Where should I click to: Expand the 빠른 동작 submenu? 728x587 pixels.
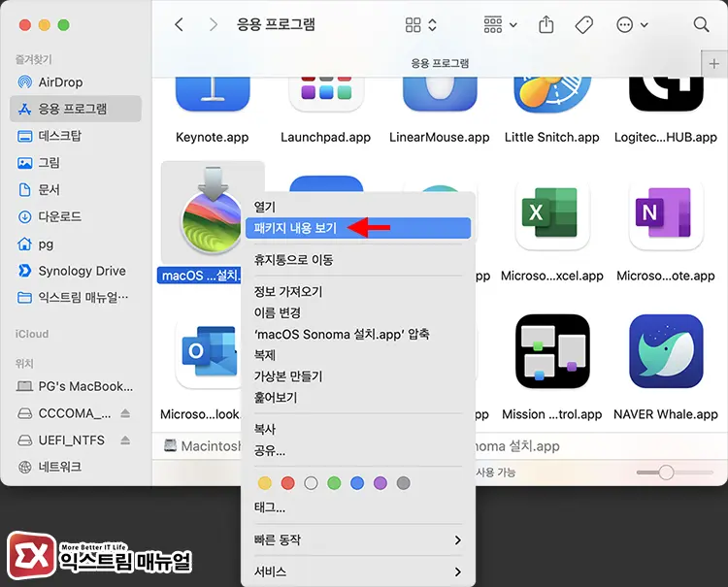[x=358, y=540]
